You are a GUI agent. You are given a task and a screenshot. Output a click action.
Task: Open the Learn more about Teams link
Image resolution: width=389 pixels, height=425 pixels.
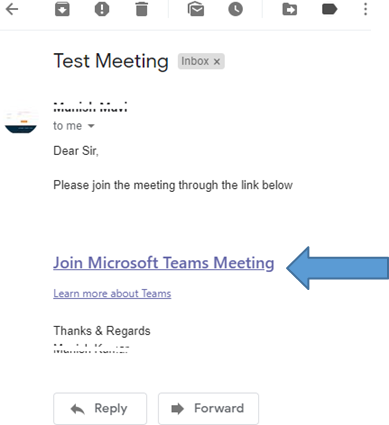tap(112, 294)
